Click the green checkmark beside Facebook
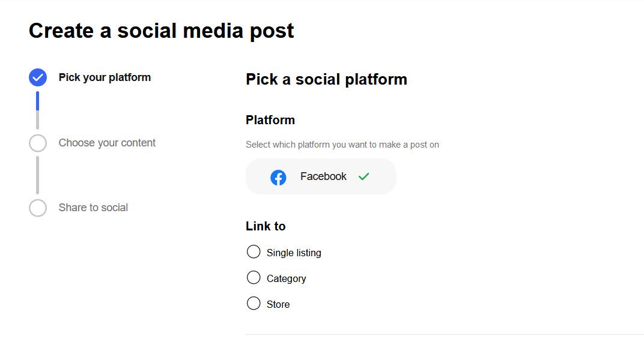Screen dimensions: 644x339 click(363, 176)
